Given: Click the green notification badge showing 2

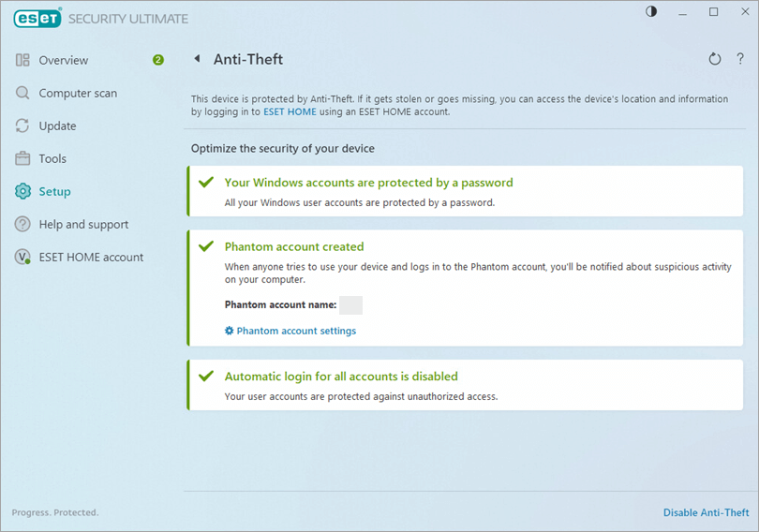Looking at the screenshot, I should click(158, 60).
